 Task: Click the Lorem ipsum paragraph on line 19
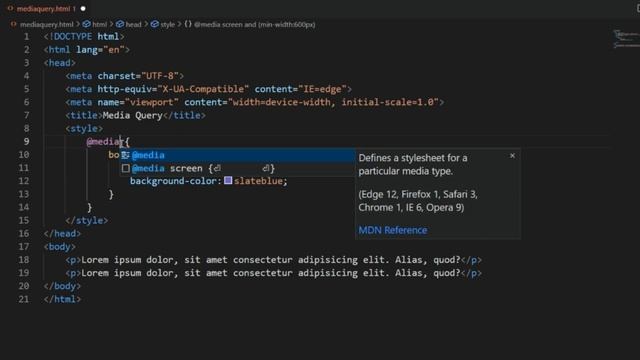coord(273,273)
